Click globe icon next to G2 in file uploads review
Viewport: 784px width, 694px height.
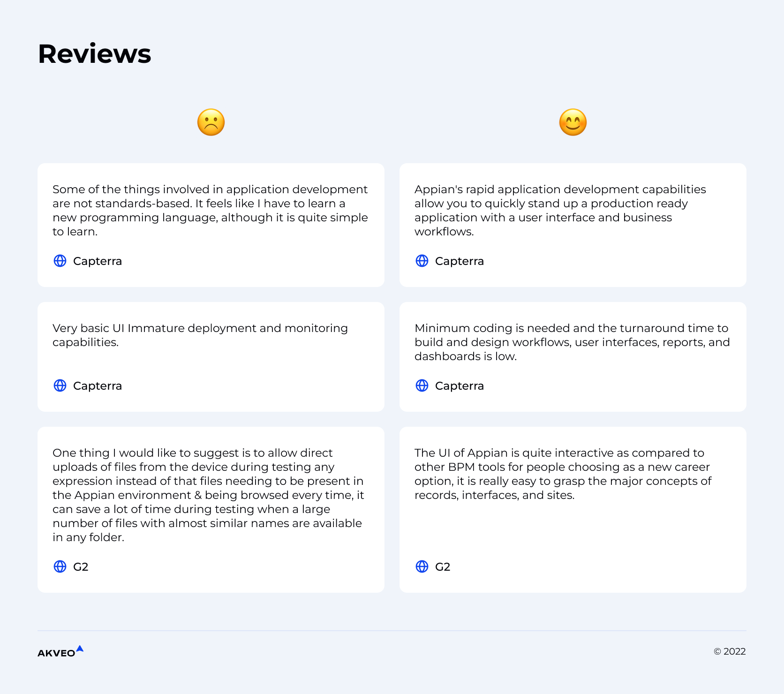[60, 566]
